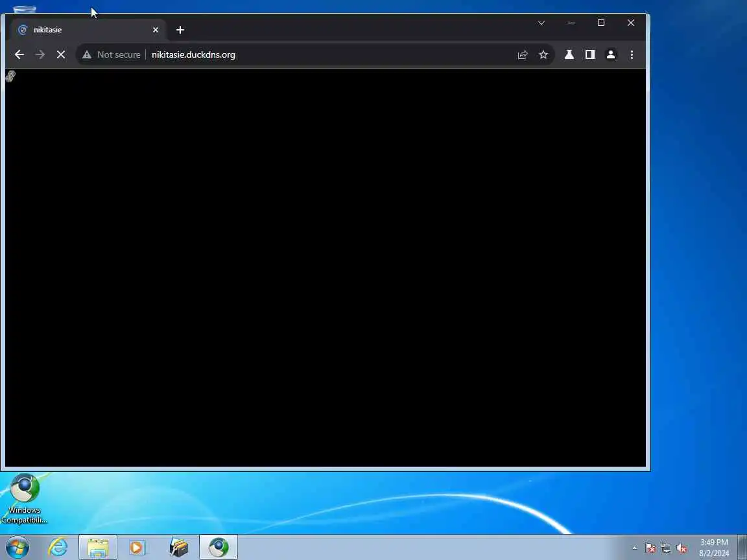This screenshot has width=747, height=560.
Task: Open the Windows Compatibili... desktop shortcut
Action: [x=24, y=498]
